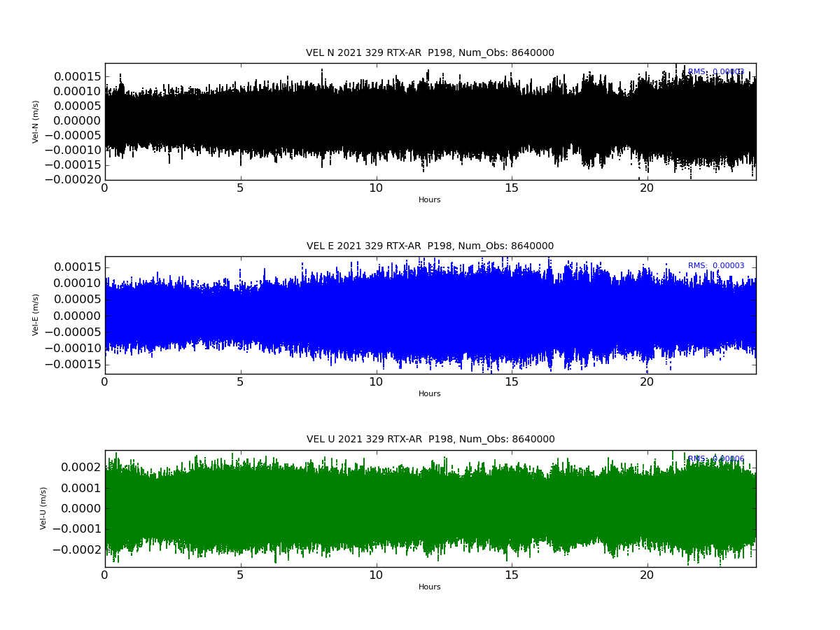
Task: Select the Vel-E (m/s) axis label
Action: tap(36, 315)
